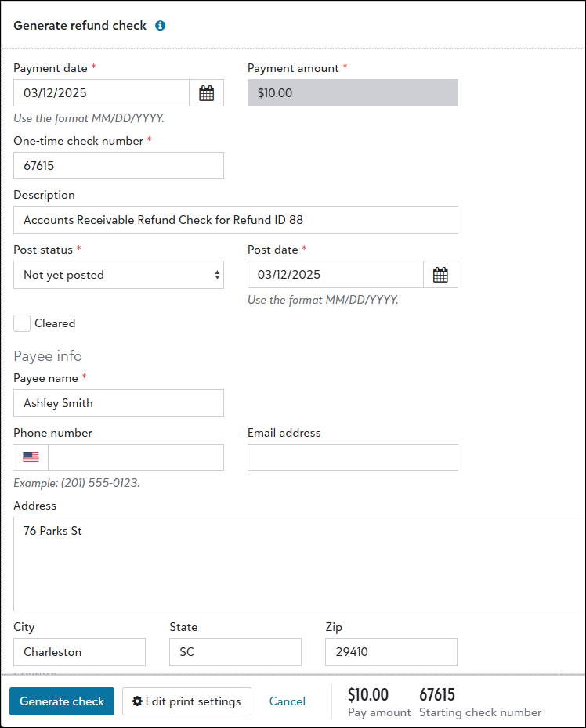Click the Zip field showing 29410

(391, 652)
